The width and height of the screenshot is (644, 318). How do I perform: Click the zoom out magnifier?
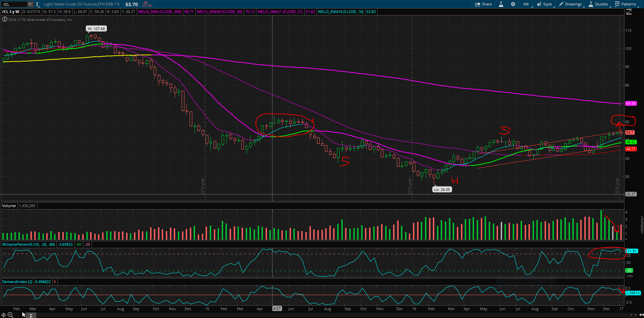(x=17, y=315)
